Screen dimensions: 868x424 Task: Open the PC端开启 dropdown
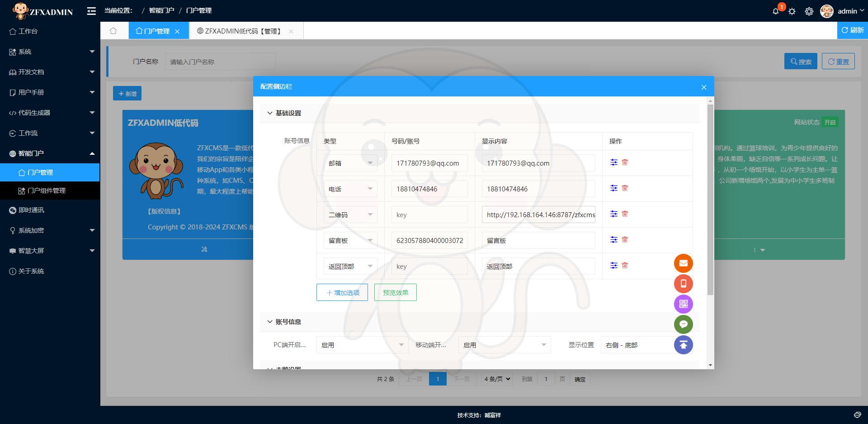[363, 345]
